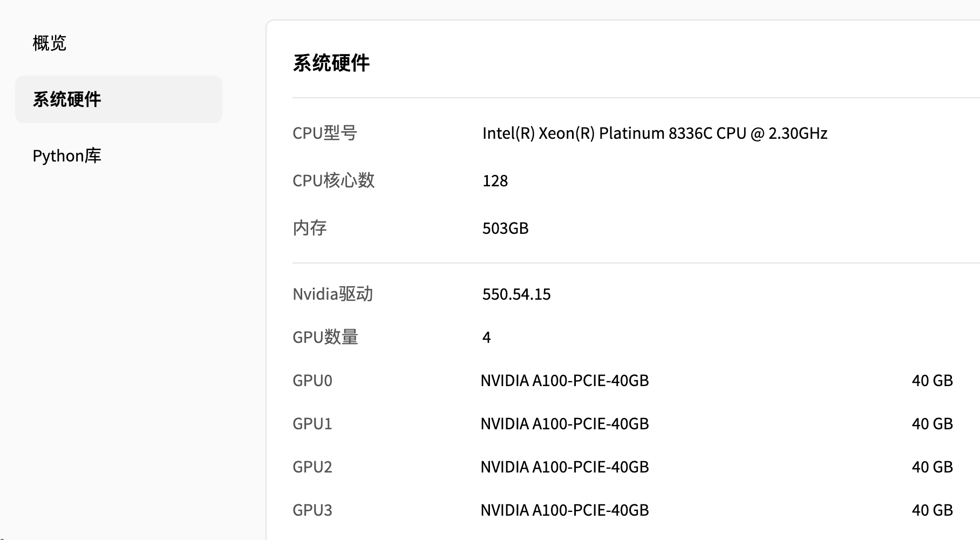Click GPU0's 40 GB memory value
980x540 pixels.
932,381
